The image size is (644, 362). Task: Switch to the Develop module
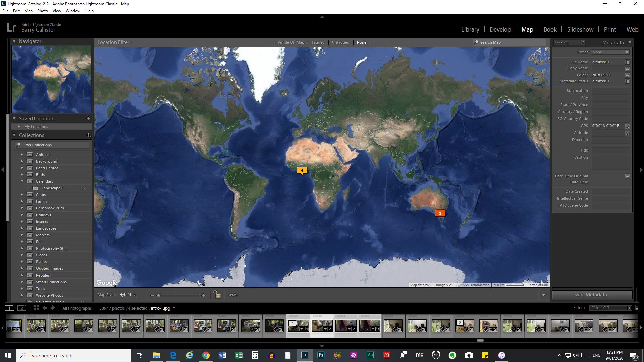point(500,29)
